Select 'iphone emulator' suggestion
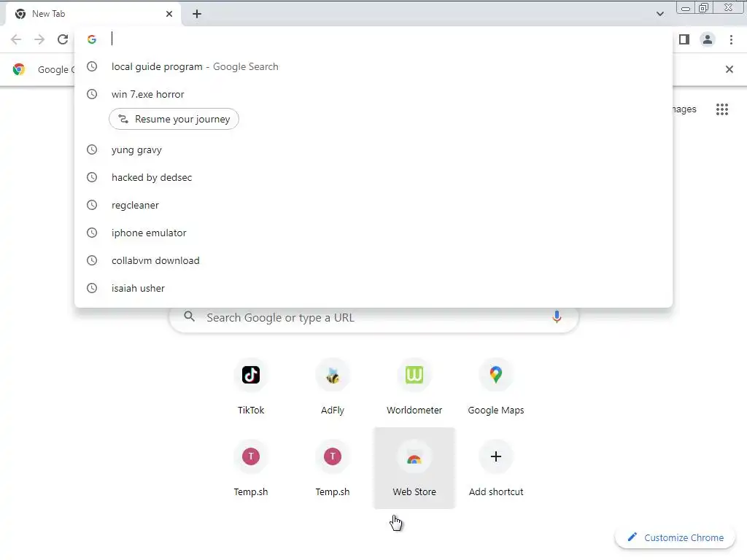747x560 pixels. coord(373,233)
